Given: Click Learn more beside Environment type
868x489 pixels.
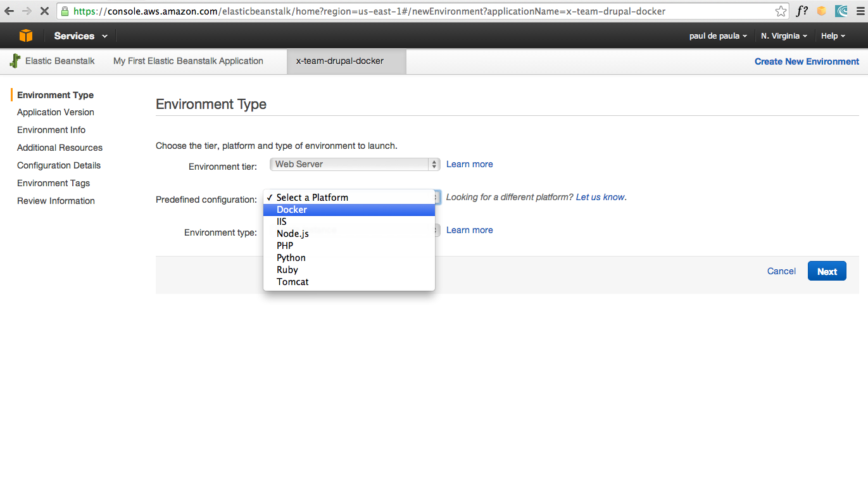Looking at the screenshot, I should click(x=469, y=230).
